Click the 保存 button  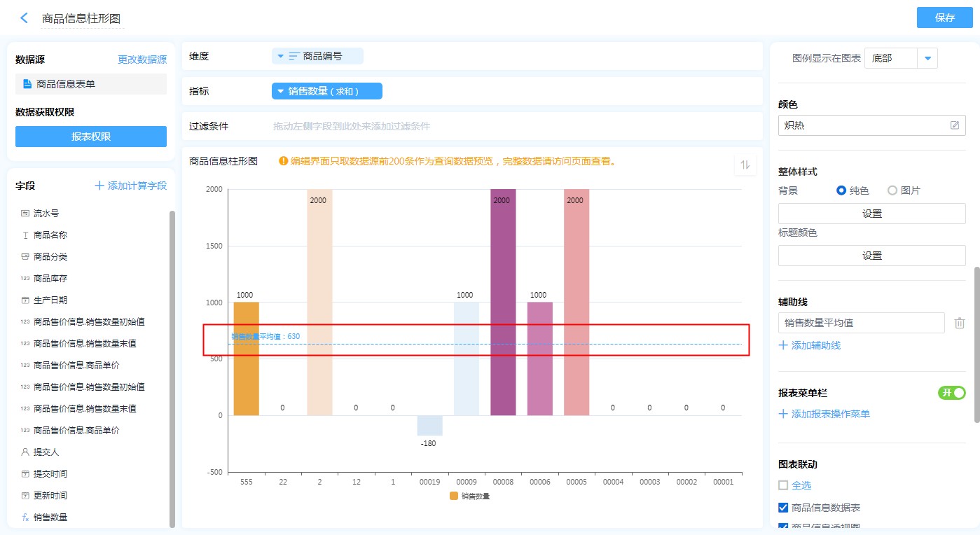[944, 18]
